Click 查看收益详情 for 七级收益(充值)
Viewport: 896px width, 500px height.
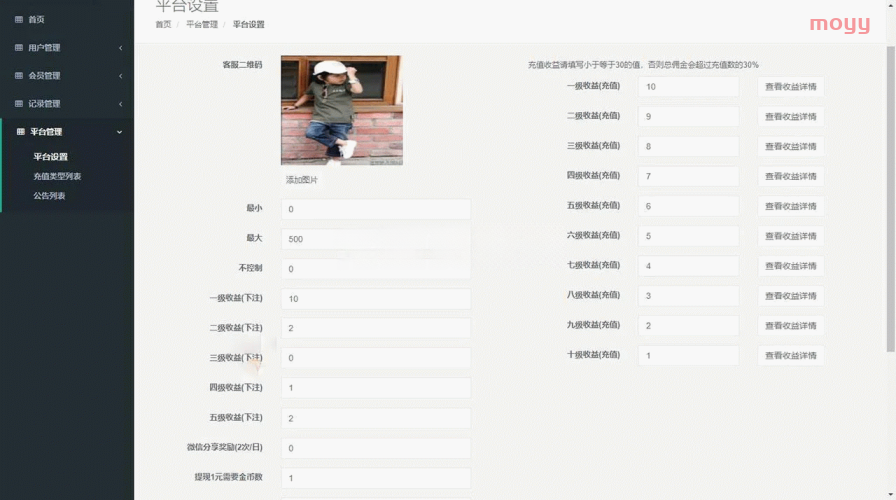pyautogui.click(x=791, y=266)
